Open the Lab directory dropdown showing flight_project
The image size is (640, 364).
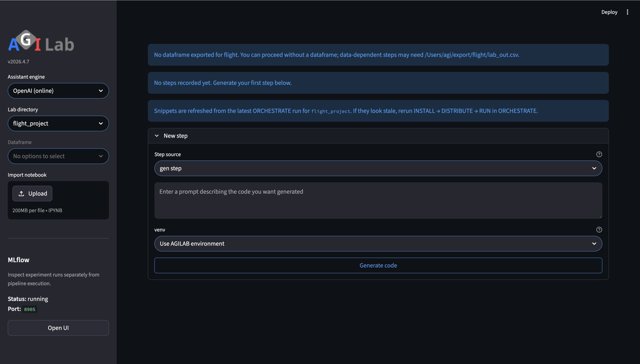click(58, 123)
